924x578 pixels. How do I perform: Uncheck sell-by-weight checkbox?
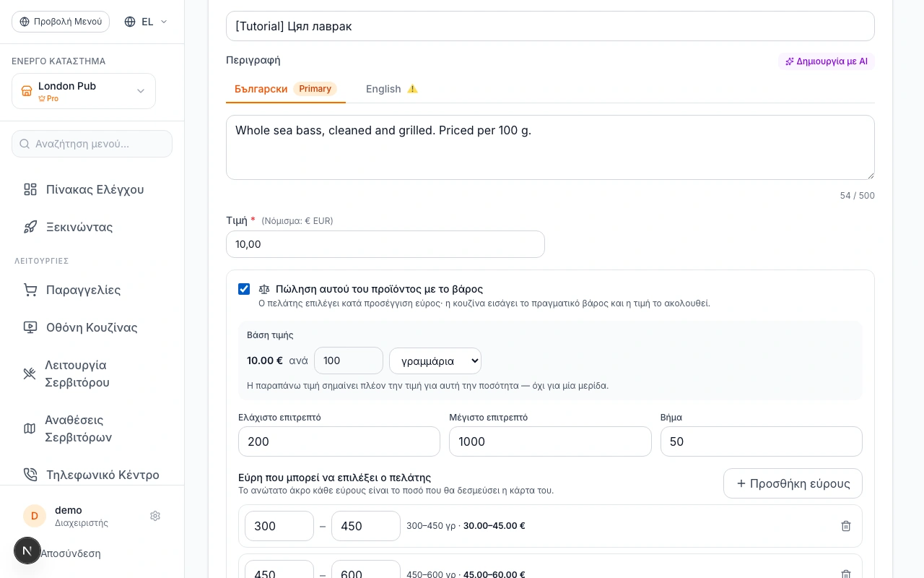point(244,289)
